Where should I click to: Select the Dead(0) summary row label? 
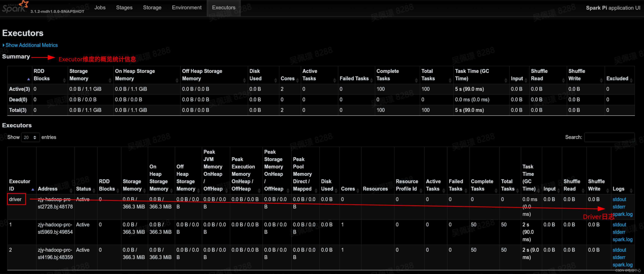[18, 99]
